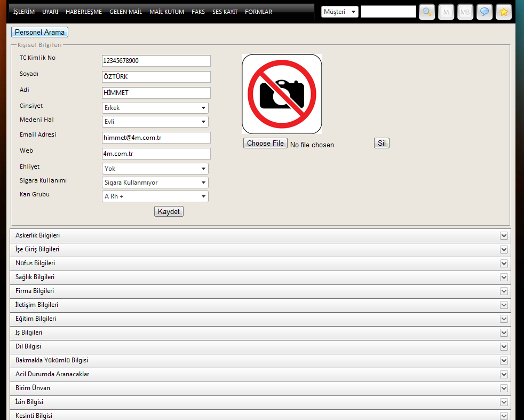Viewport: 524px width, 420px height.
Task: Click the M icon button
Action: [446, 12]
